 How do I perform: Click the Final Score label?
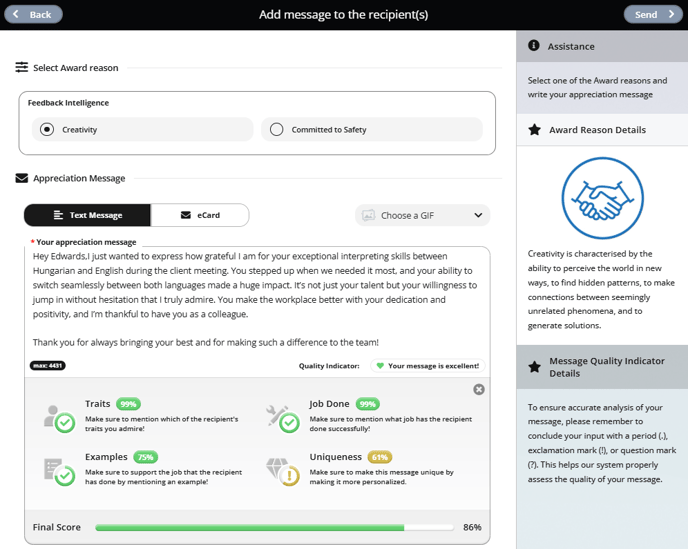57,527
